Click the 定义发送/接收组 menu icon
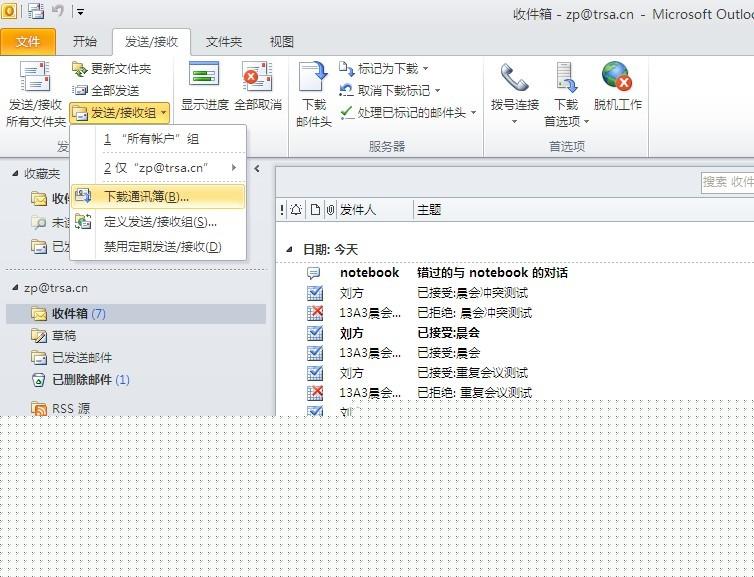Image resolution: width=754 pixels, height=577 pixels. click(x=83, y=221)
